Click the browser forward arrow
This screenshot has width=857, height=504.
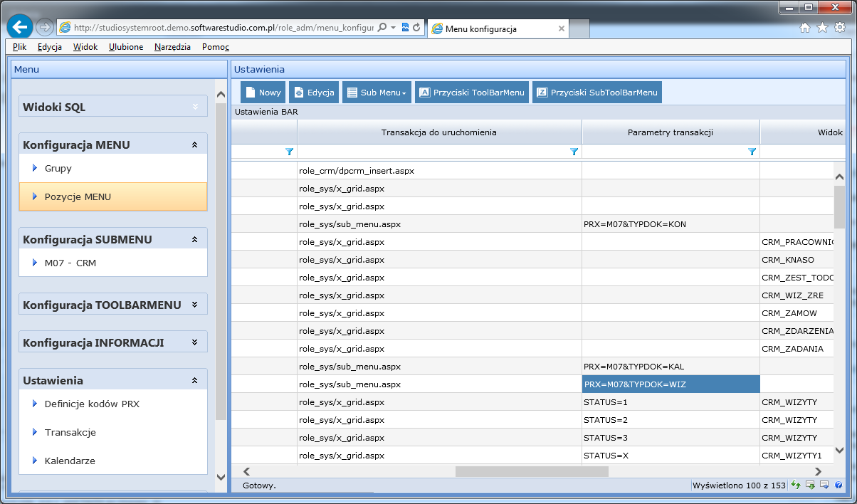pyautogui.click(x=44, y=28)
